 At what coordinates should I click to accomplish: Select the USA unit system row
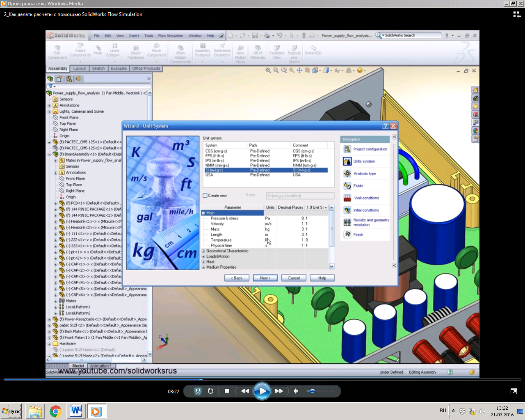point(266,175)
